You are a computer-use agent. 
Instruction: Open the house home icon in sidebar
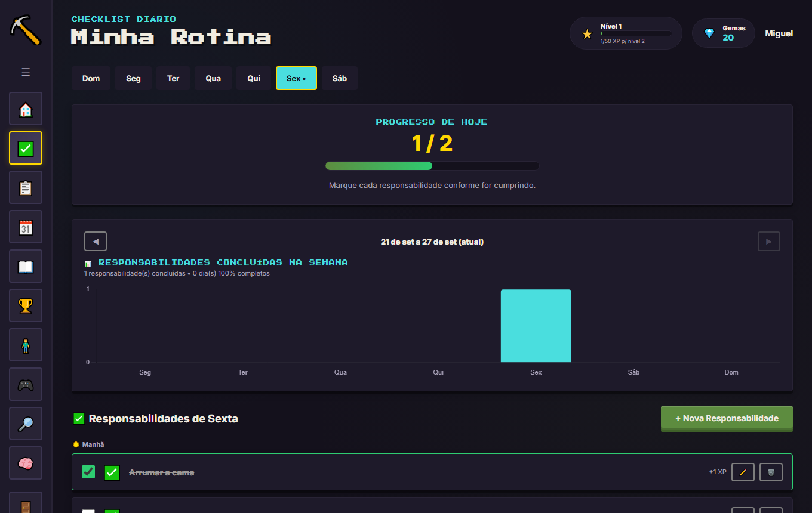tap(26, 109)
